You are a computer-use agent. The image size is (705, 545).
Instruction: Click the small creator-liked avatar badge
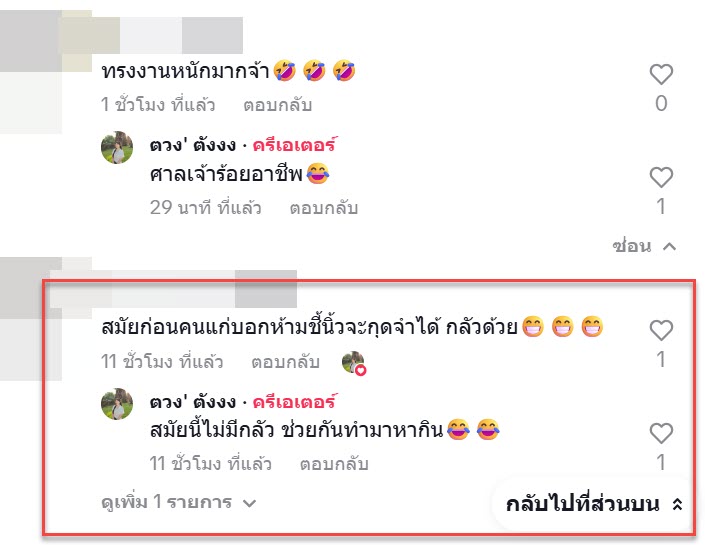click(x=354, y=362)
